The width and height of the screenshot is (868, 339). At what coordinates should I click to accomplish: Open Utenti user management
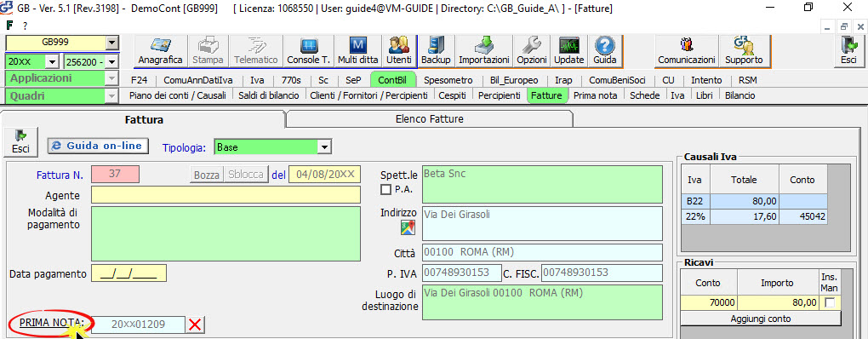[399, 51]
